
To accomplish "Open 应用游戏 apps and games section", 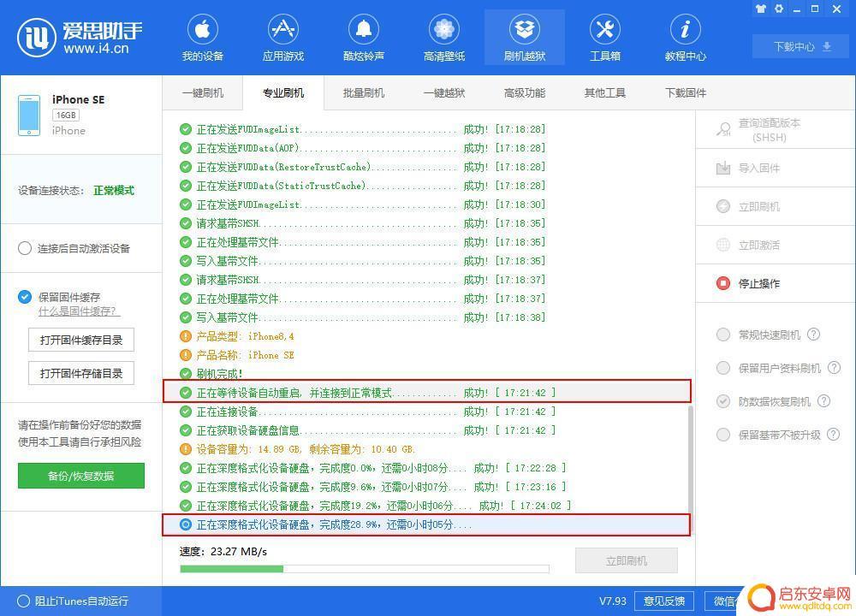I will (x=282, y=38).
